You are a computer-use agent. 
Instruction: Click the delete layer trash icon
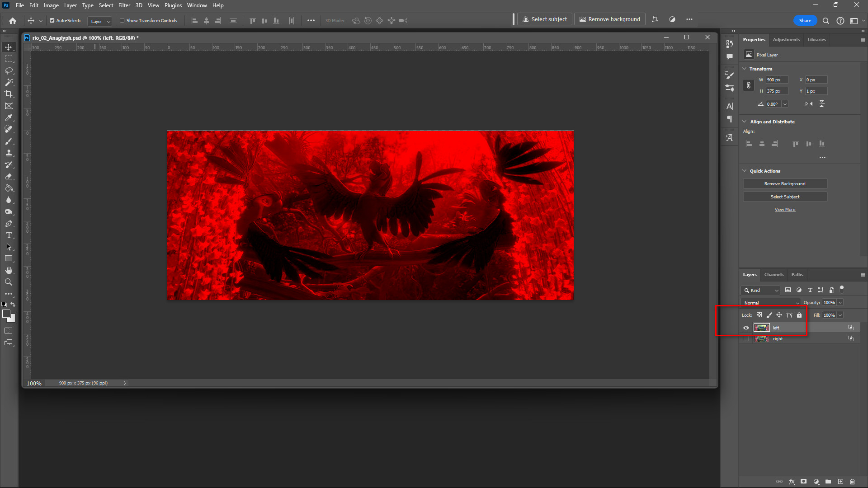coord(852,482)
